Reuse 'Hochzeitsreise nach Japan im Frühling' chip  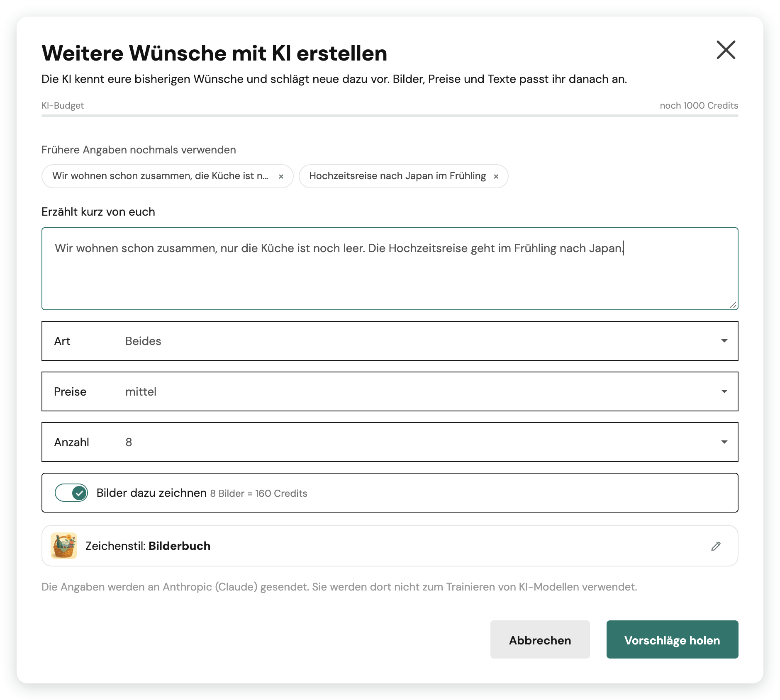(x=397, y=176)
